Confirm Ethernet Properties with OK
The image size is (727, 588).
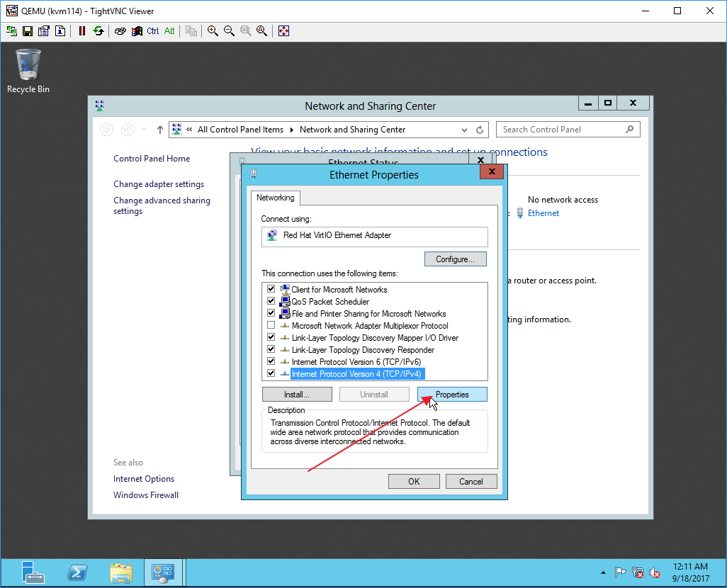click(414, 481)
